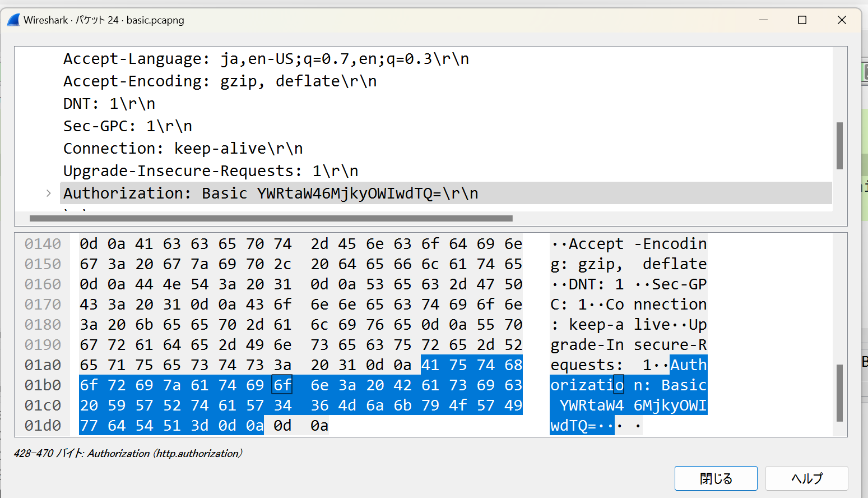Image resolution: width=868 pixels, height=498 pixels.
Task: Click ASCII text 'g: gzip,' in row 0150
Action: (x=587, y=264)
